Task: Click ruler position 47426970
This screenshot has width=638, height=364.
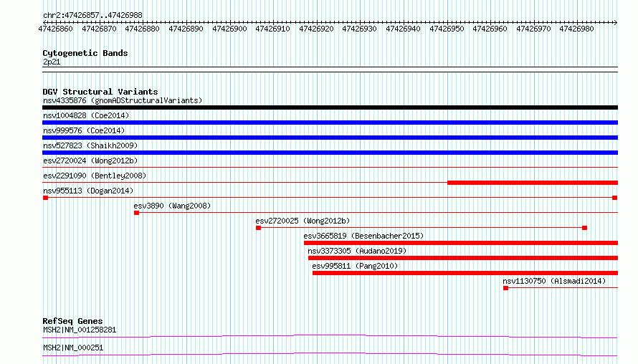Action: click(534, 29)
